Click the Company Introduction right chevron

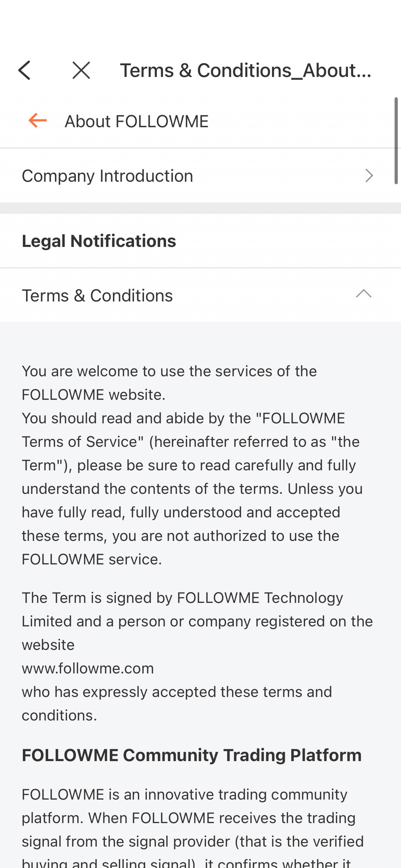[369, 175]
